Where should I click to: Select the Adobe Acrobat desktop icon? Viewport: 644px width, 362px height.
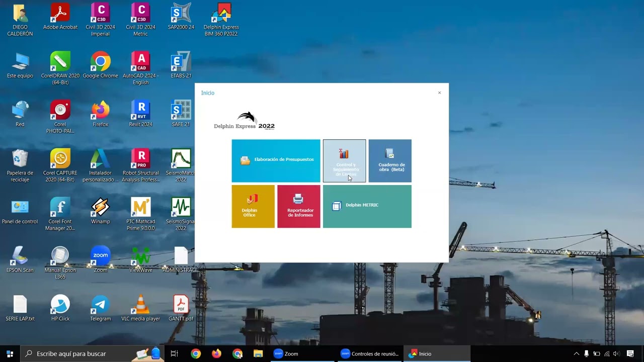(x=60, y=17)
